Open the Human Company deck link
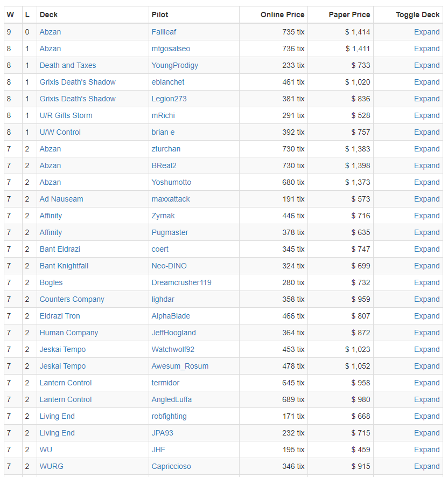 [x=69, y=333]
